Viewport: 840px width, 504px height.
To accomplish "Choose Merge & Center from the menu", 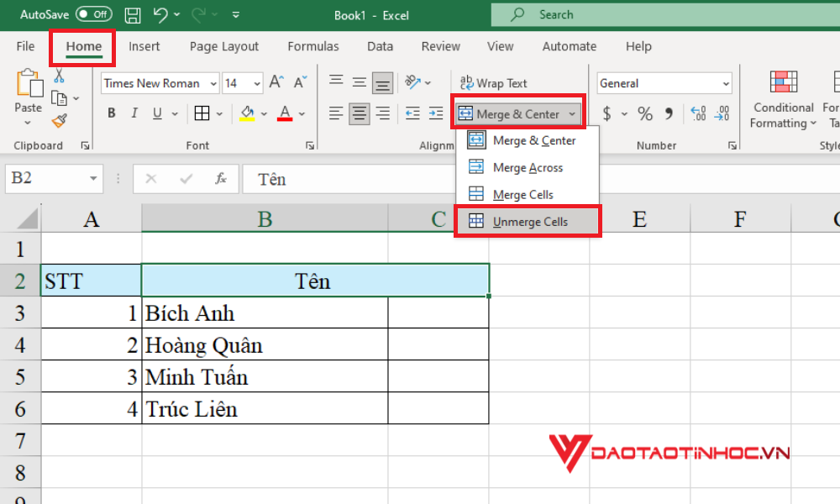I will (x=527, y=140).
